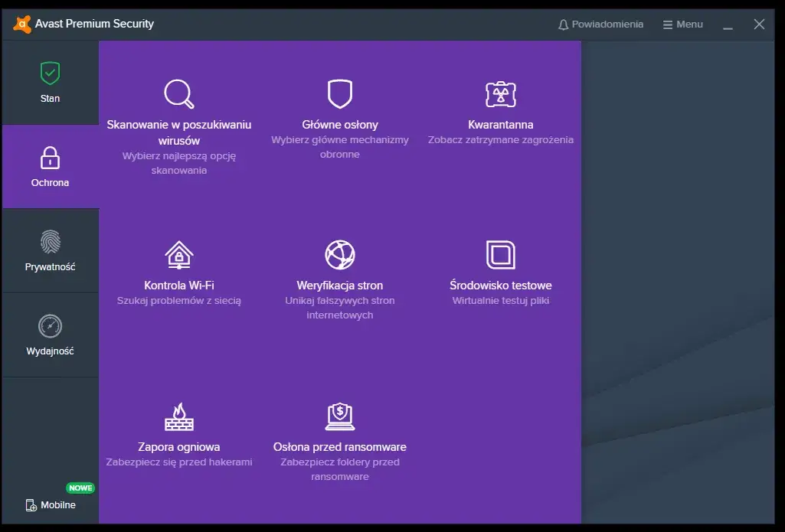Open the Środowisko testowe sandbox icon

[x=501, y=255]
